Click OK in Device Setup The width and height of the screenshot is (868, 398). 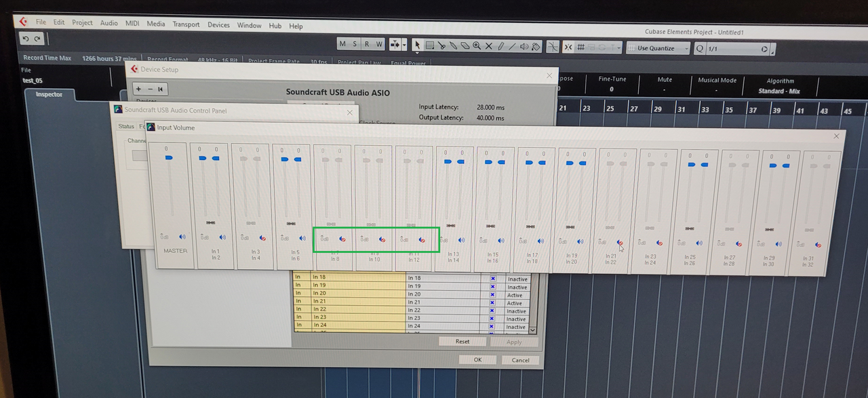tap(477, 359)
